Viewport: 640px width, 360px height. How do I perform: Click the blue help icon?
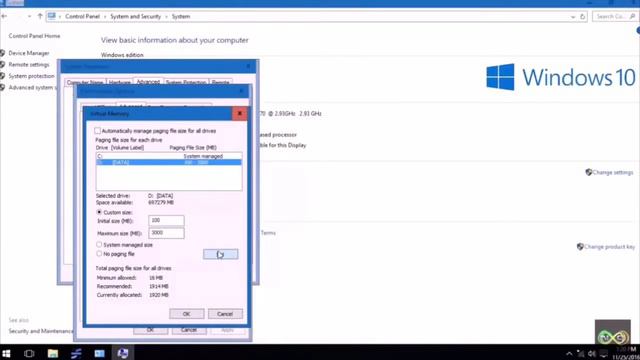(x=638, y=31)
